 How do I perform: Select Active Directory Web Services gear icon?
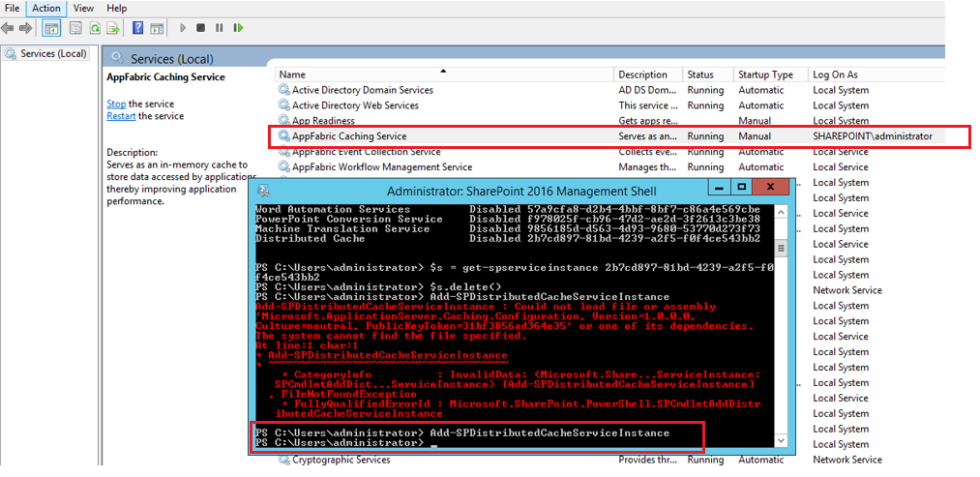click(x=284, y=105)
